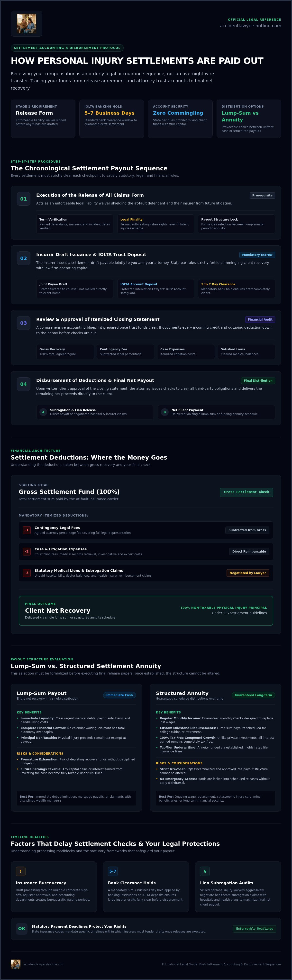Select the circle B Net Client Payment icon

pyautogui.click(x=165, y=412)
